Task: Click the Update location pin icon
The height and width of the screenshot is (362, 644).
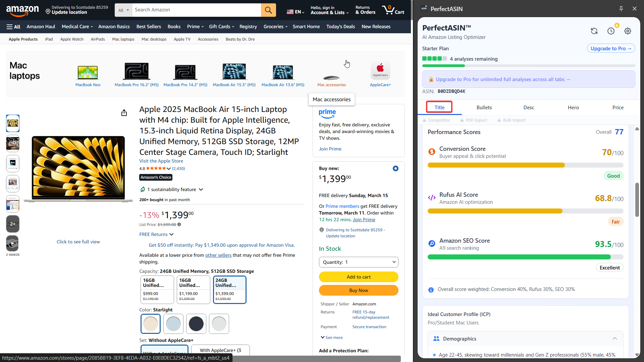Action: pos(48,12)
